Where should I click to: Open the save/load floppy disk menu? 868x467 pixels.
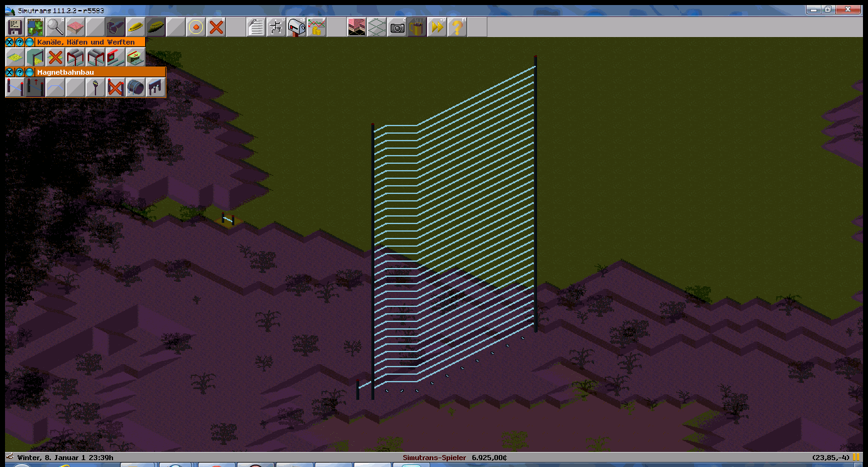(x=15, y=27)
